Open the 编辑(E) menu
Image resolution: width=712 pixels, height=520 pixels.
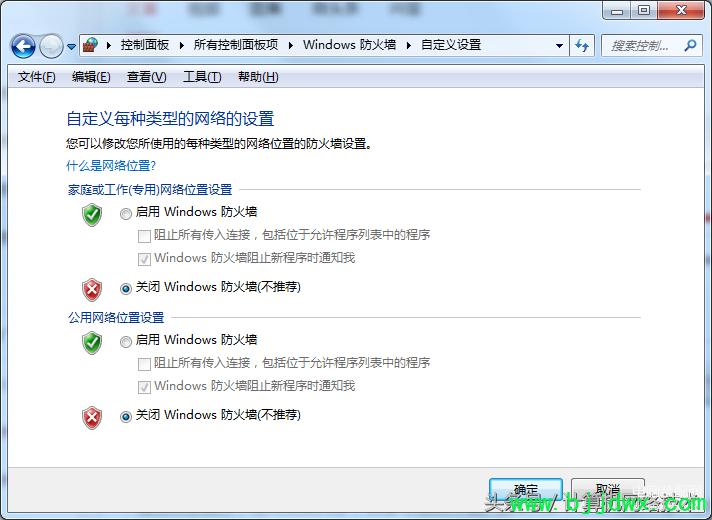click(x=91, y=77)
